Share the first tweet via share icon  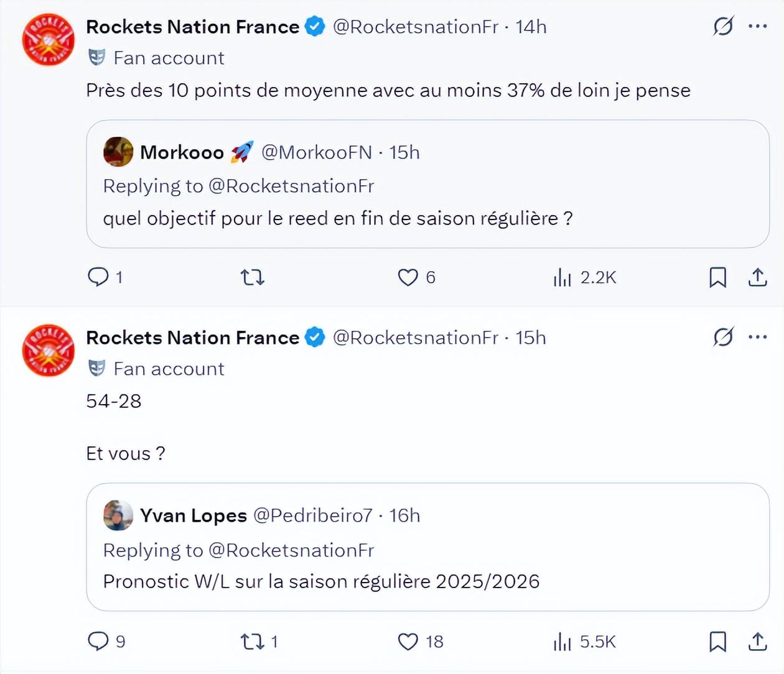757,277
